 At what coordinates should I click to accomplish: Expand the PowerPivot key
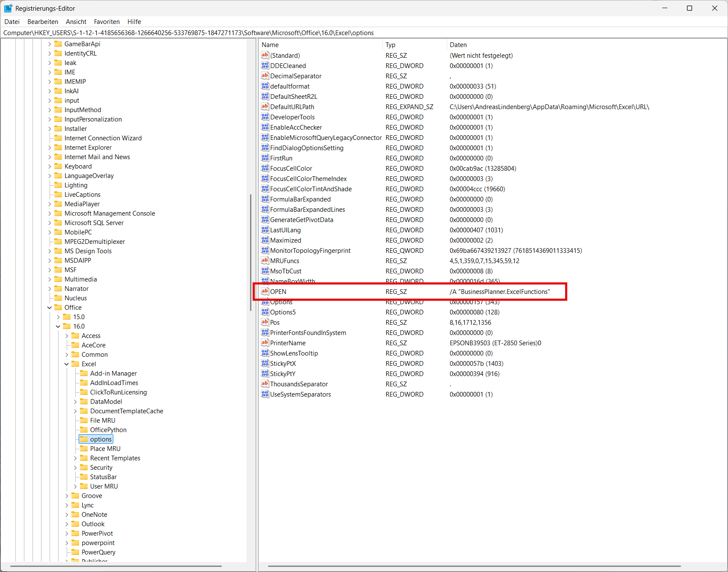(67, 533)
